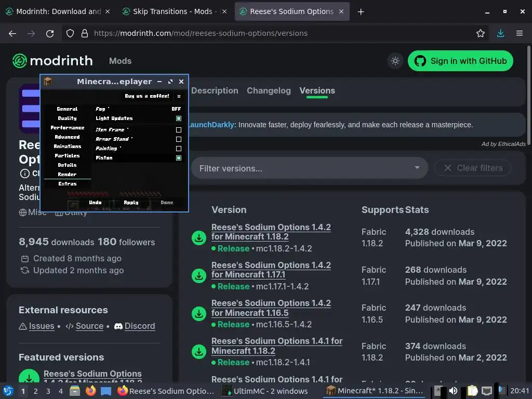Switch to the Description tab
Viewport: 532px width, 399px height.
pyautogui.click(x=215, y=90)
